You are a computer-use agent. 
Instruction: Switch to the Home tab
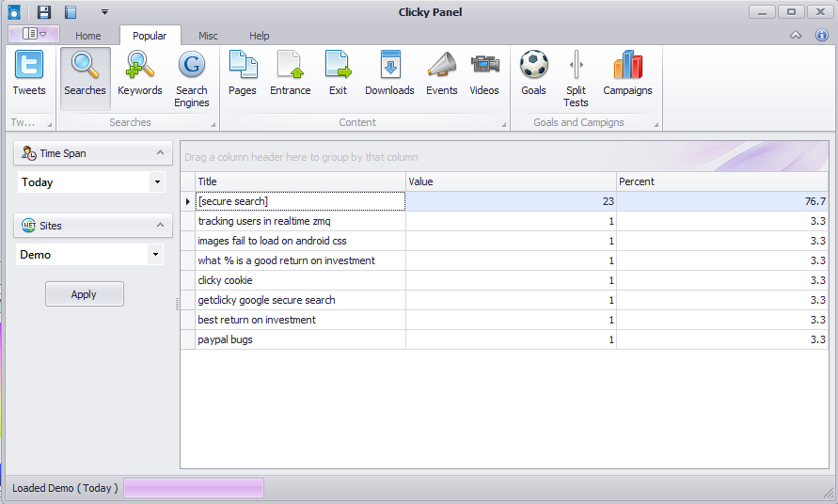tap(87, 36)
